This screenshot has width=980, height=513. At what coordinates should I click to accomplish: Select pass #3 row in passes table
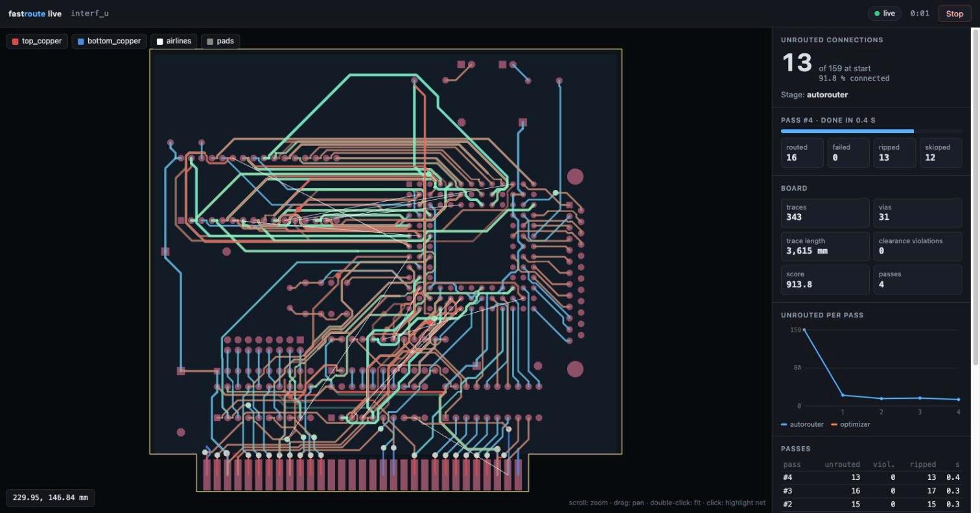coord(871,491)
